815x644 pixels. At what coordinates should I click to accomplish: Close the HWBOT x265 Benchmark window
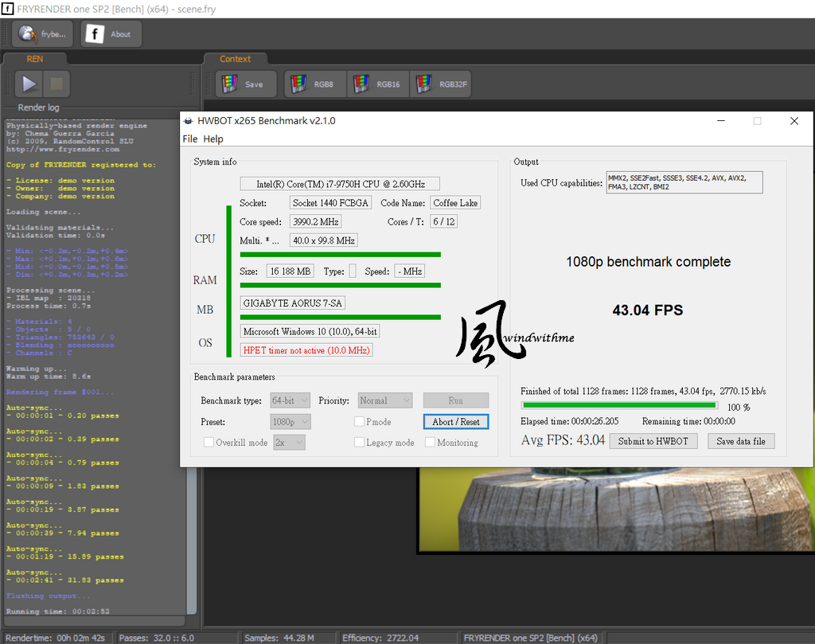pyautogui.click(x=794, y=121)
